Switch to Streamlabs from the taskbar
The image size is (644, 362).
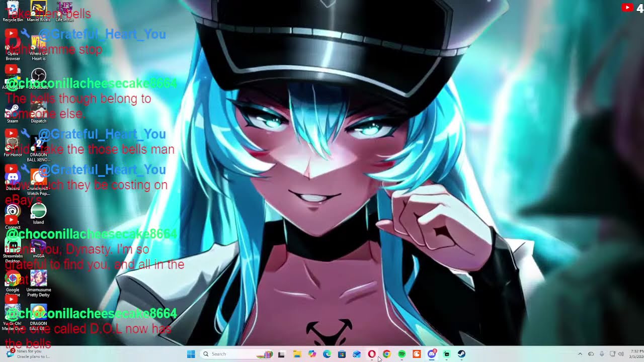(446, 354)
